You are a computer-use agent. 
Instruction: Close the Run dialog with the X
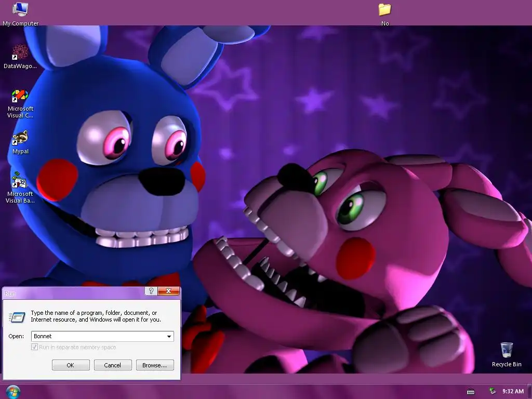[x=168, y=291]
